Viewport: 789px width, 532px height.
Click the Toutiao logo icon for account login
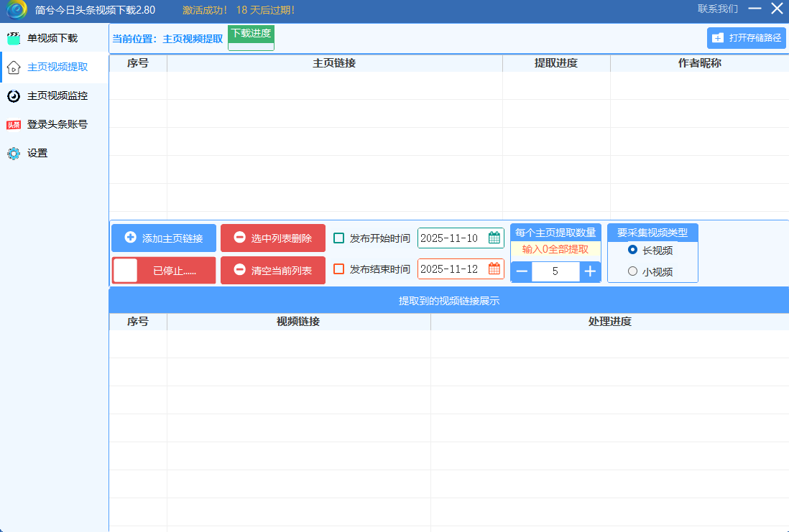(x=13, y=124)
